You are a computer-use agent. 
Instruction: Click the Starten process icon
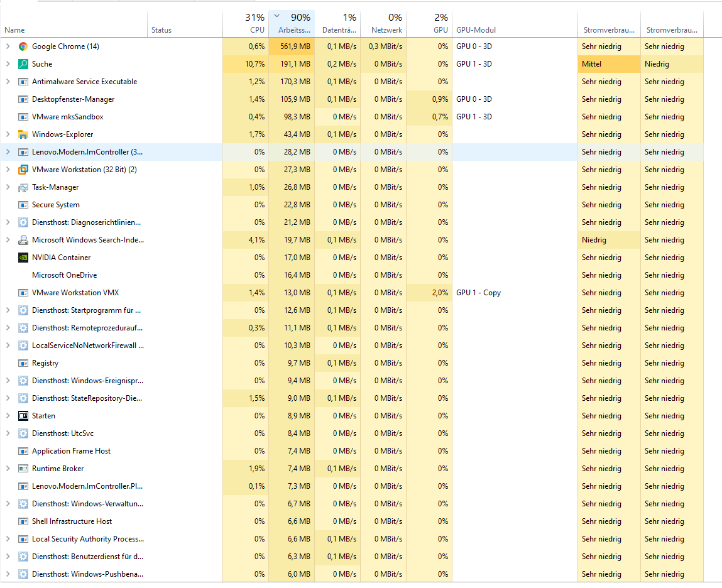(x=23, y=416)
